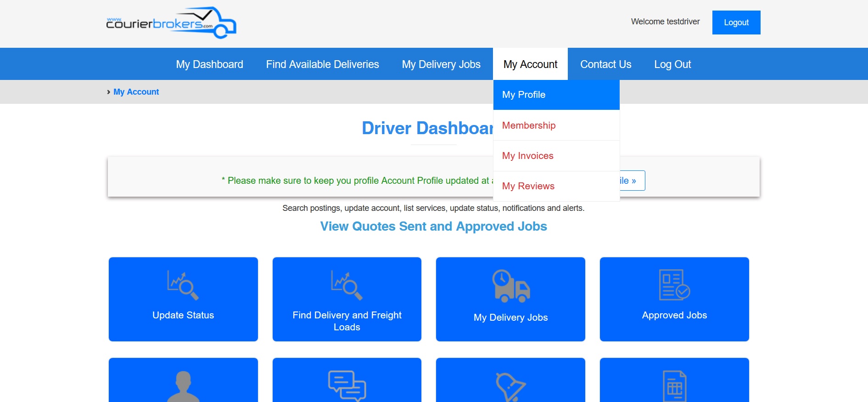Image resolution: width=868 pixels, height=402 pixels.
Task: Open My Delivery Jobs in navigation bar
Action: point(441,64)
